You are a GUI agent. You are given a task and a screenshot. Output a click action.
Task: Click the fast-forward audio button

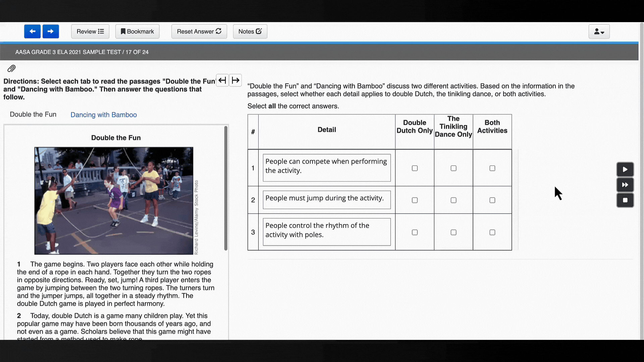click(x=625, y=185)
